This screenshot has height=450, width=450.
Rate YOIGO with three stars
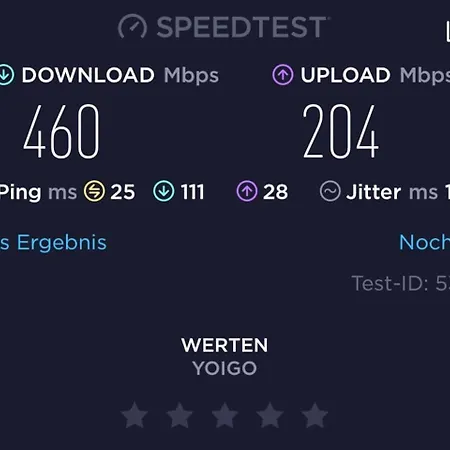(x=225, y=415)
